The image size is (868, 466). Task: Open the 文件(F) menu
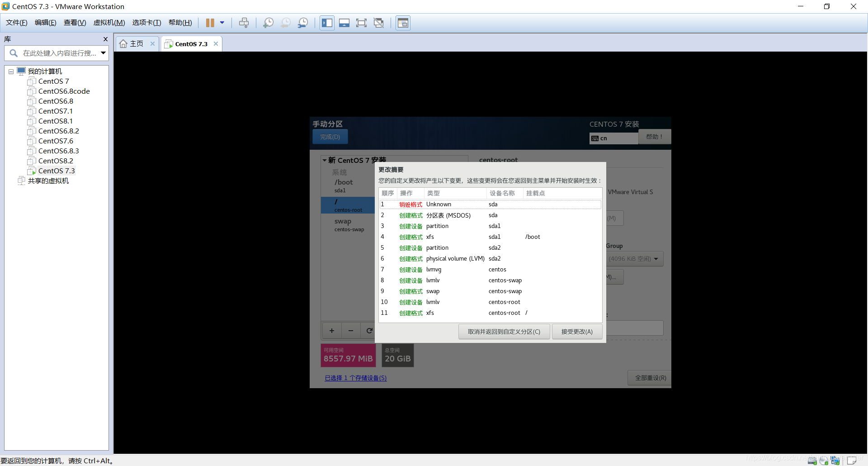click(16, 23)
